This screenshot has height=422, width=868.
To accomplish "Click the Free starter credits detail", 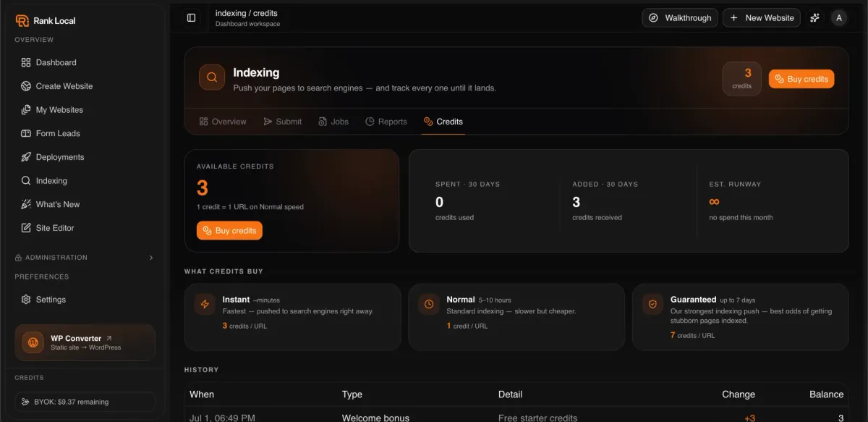I will pos(538,418).
